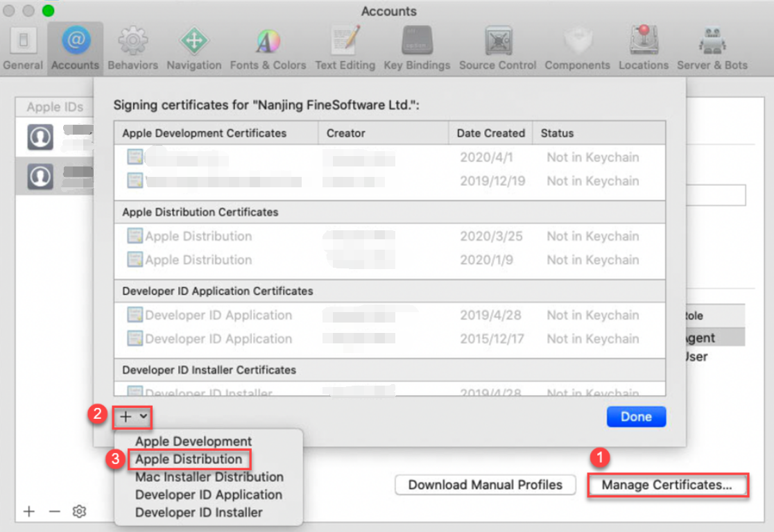Expand the Locations preferences section

pyautogui.click(x=643, y=45)
